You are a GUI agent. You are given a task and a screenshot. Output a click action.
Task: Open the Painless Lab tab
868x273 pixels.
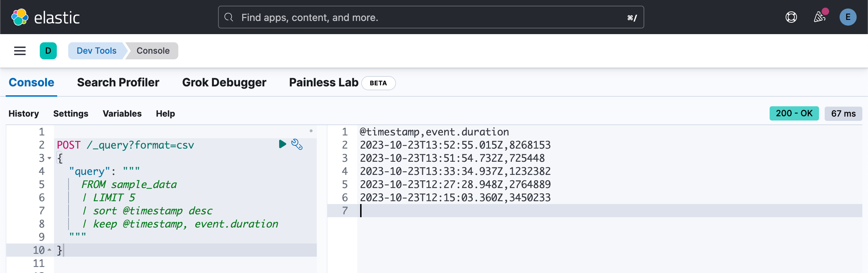[x=324, y=82]
